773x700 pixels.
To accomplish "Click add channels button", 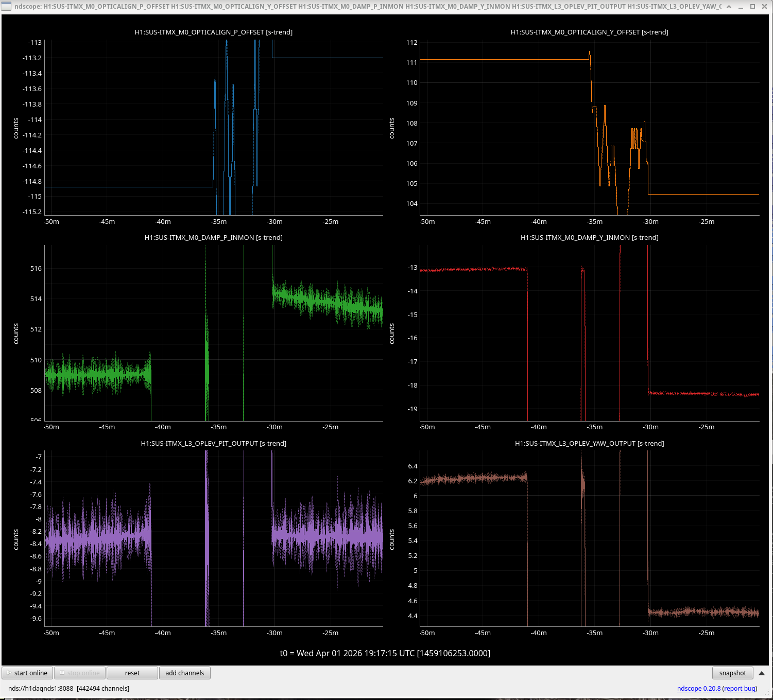I will (x=185, y=673).
